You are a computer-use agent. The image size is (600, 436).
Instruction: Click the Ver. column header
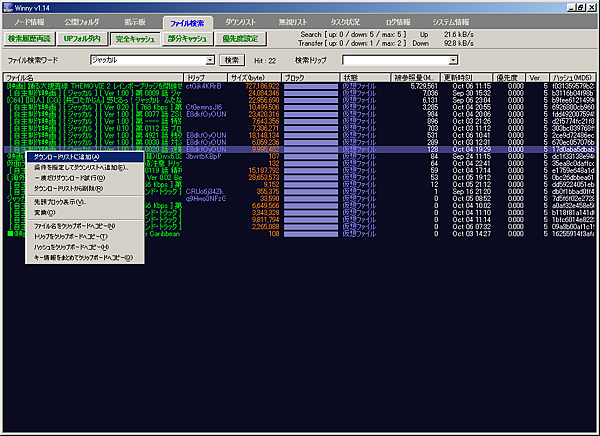point(537,78)
